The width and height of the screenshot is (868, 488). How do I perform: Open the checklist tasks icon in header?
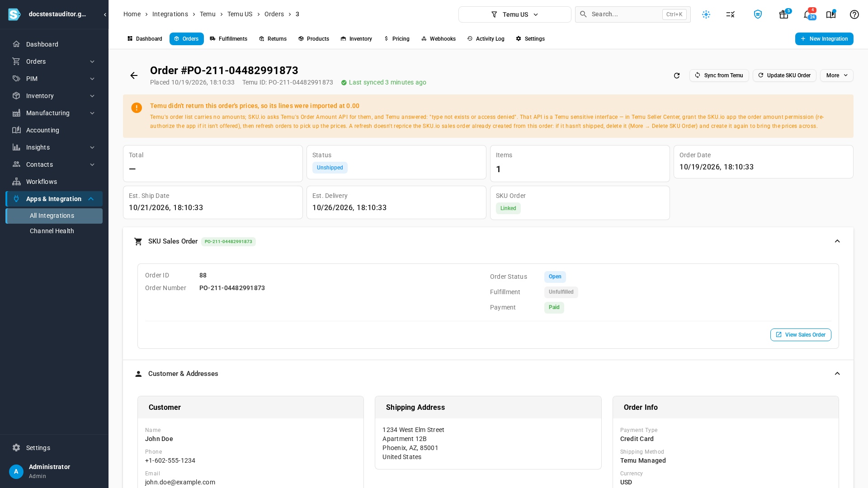tap(731, 14)
